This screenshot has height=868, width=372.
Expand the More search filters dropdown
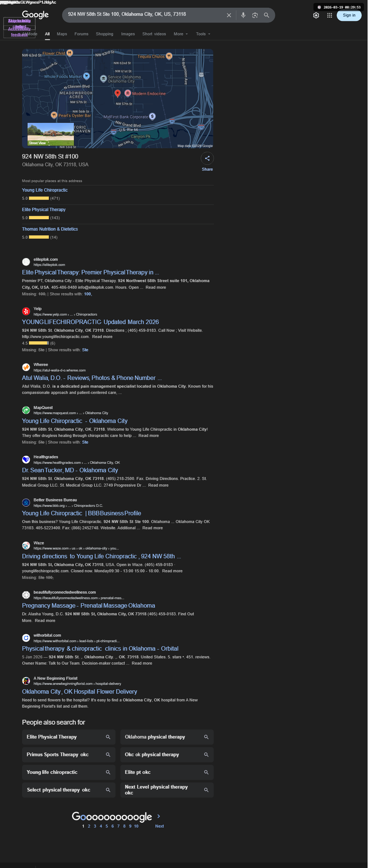180,34
